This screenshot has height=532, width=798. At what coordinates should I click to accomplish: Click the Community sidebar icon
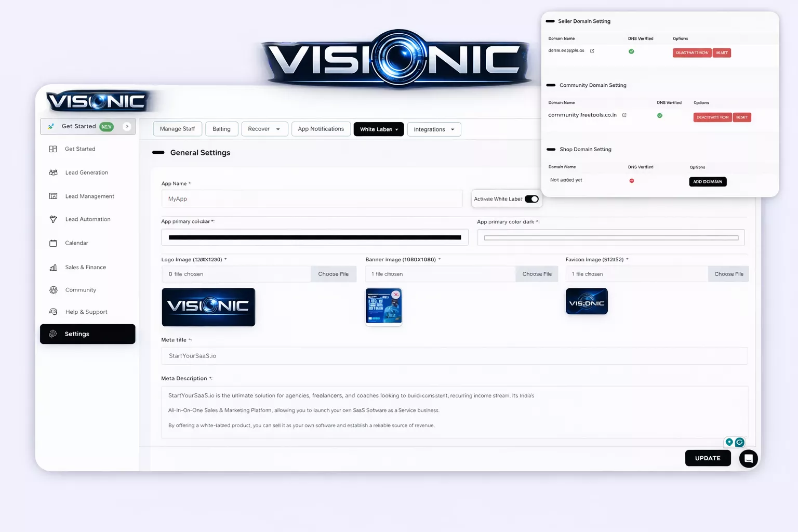click(53, 290)
